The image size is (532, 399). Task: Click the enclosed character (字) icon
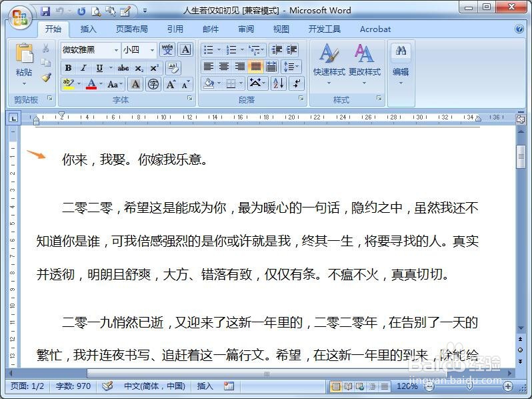tap(153, 84)
